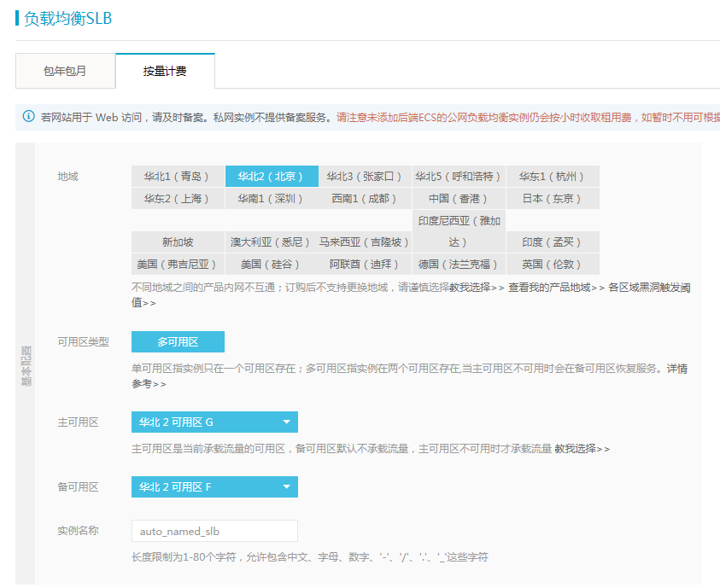Click the 基本配置 vertical section label
The width and height of the screenshot is (720, 588).
pyautogui.click(x=26, y=365)
